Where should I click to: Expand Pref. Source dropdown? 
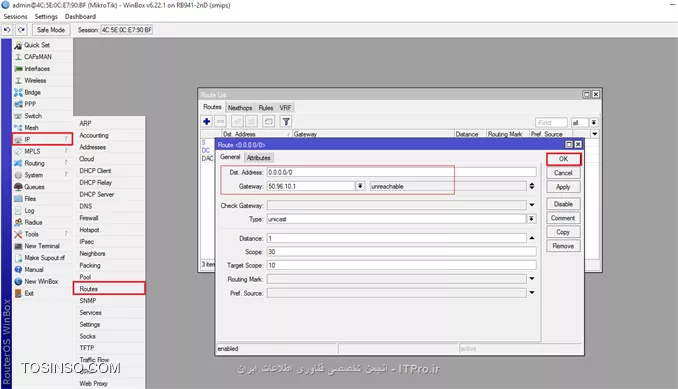pyautogui.click(x=532, y=293)
